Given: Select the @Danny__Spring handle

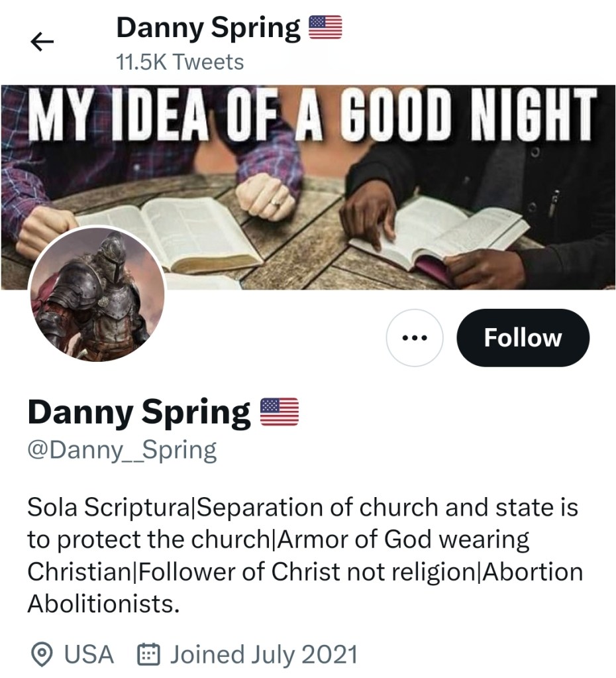Looking at the screenshot, I should point(122,451).
